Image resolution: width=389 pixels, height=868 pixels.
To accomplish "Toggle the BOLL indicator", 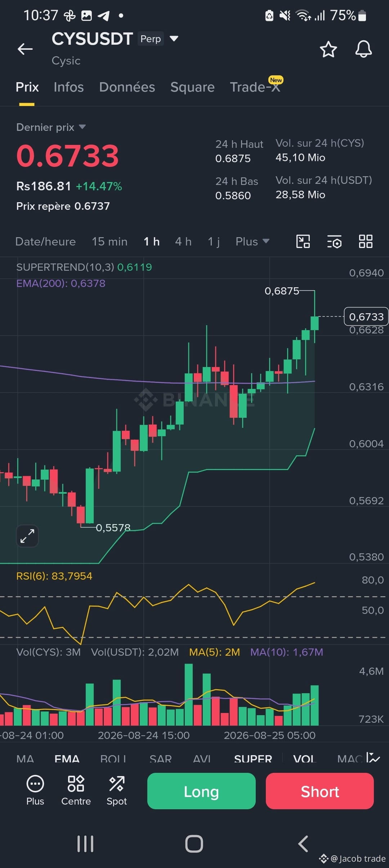I will (113, 759).
